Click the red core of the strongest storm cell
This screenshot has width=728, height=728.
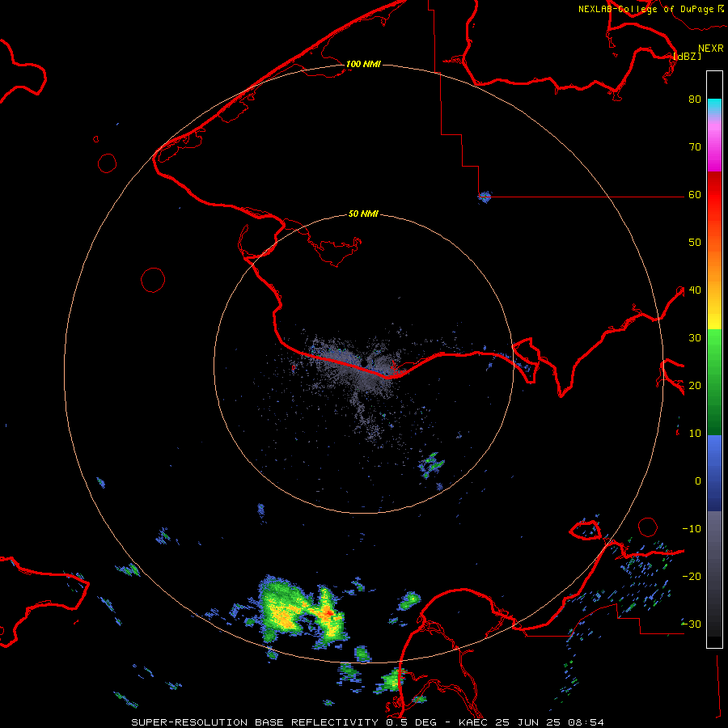click(x=328, y=613)
